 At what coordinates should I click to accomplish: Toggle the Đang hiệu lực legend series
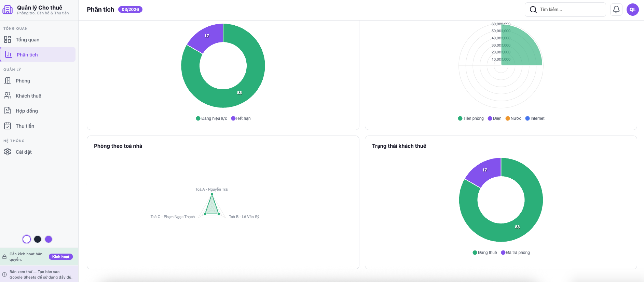[211, 118]
